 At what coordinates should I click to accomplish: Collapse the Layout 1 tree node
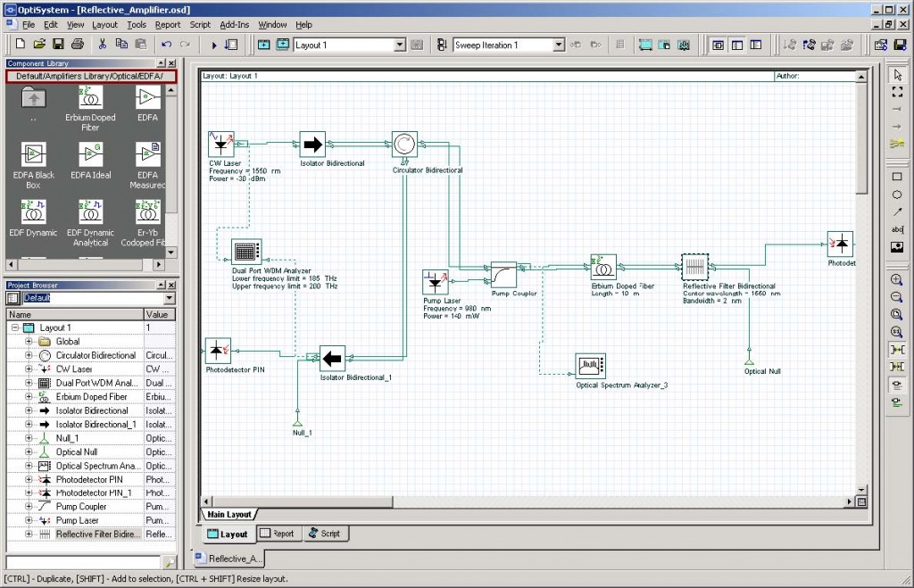pyautogui.click(x=15, y=327)
